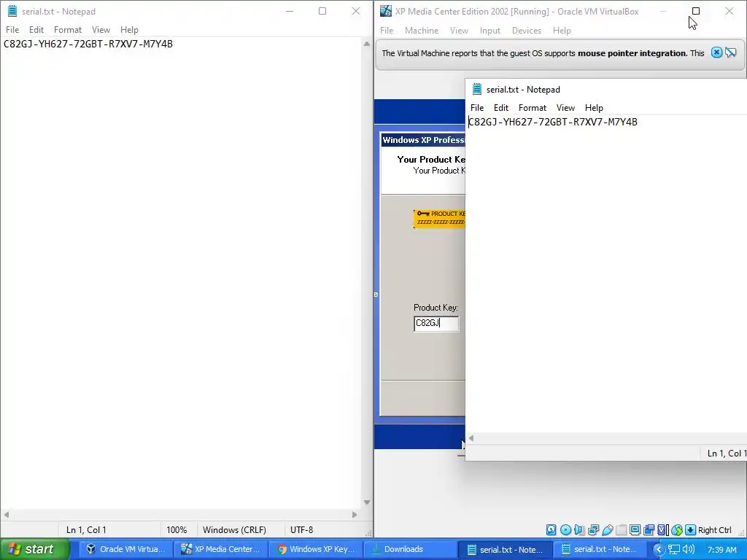
Task: Open Format menu in left Notepad
Action: 68,29
